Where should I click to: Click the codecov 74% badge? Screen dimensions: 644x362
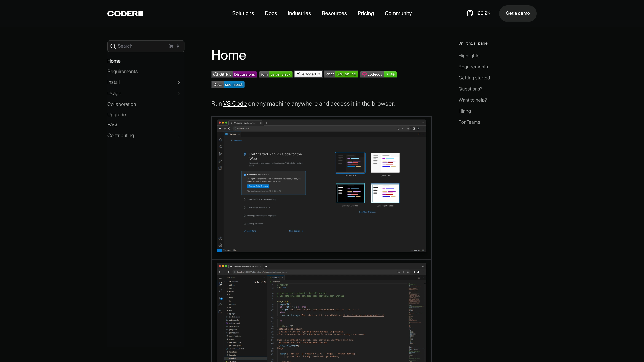pyautogui.click(x=378, y=74)
